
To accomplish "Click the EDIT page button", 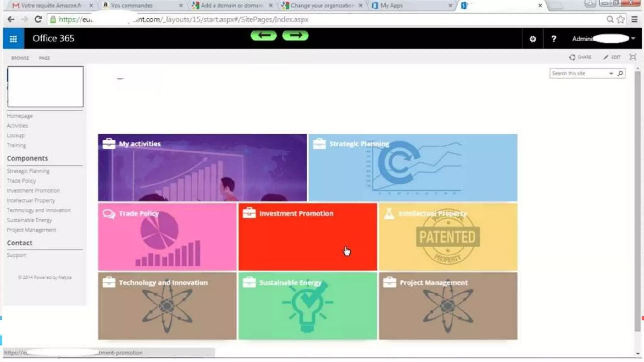I will [612, 57].
